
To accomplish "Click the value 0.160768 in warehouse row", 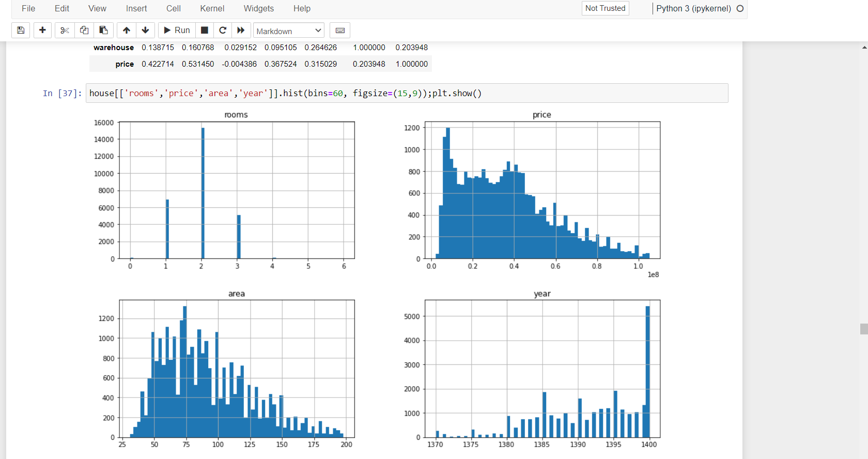I will coord(198,48).
